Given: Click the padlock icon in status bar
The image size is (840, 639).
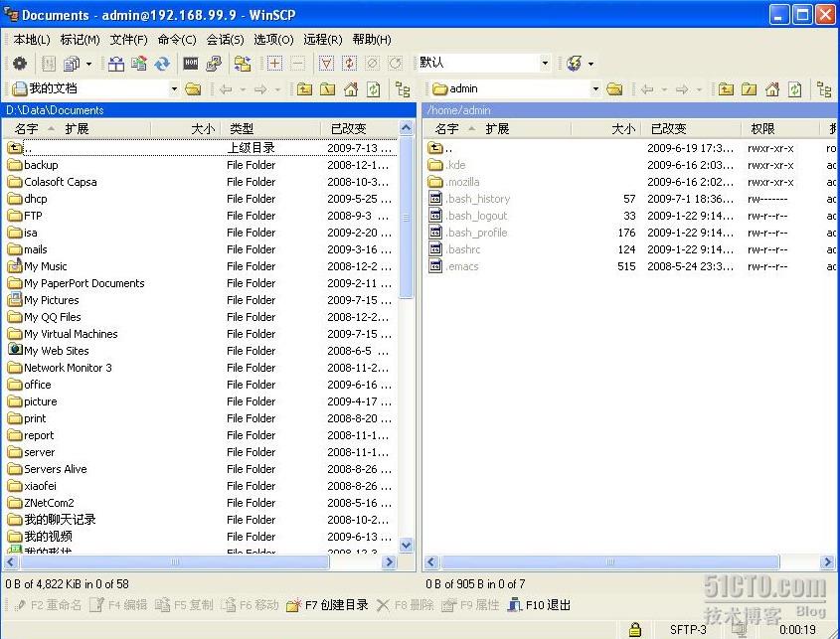Looking at the screenshot, I should tap(635, 629).
